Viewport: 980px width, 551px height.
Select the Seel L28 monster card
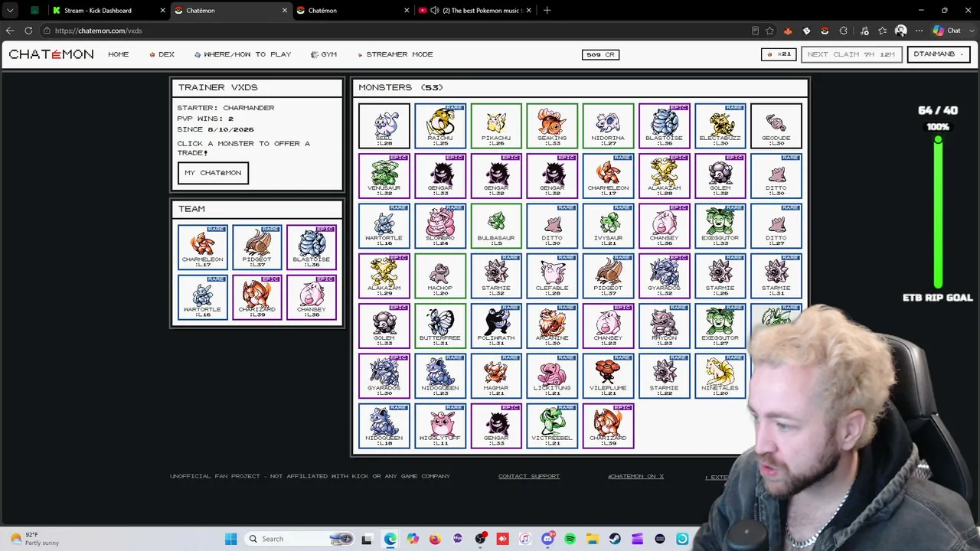(x=384, y=126)
